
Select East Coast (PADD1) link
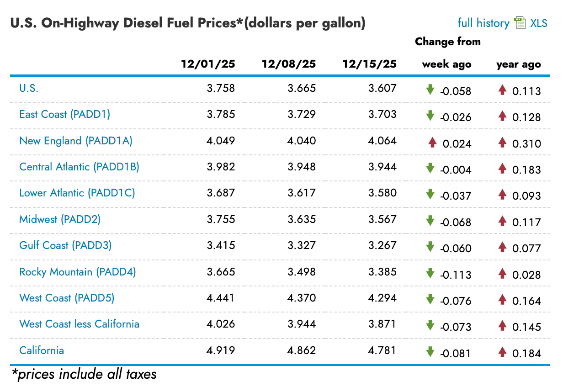(65, 114)
